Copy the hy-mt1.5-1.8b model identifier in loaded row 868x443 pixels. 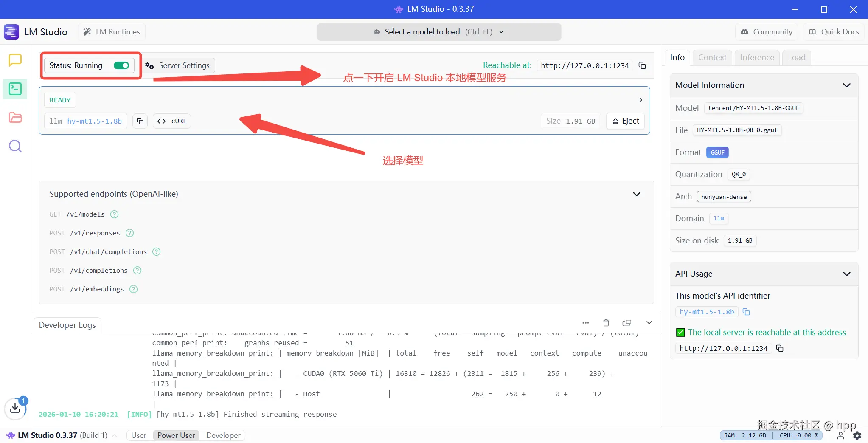[140, 121]
